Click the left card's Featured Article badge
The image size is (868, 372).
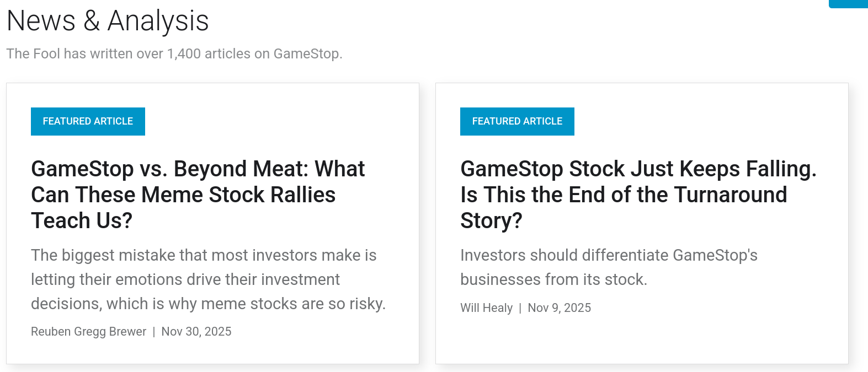[x=88, y=121]
